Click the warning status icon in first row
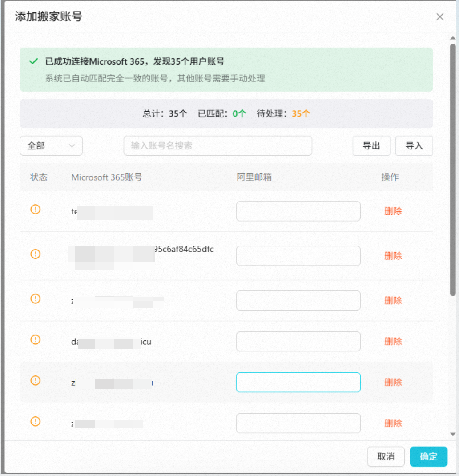The height and width of the screenshot is (476, 459). click(x=35, y=210)
